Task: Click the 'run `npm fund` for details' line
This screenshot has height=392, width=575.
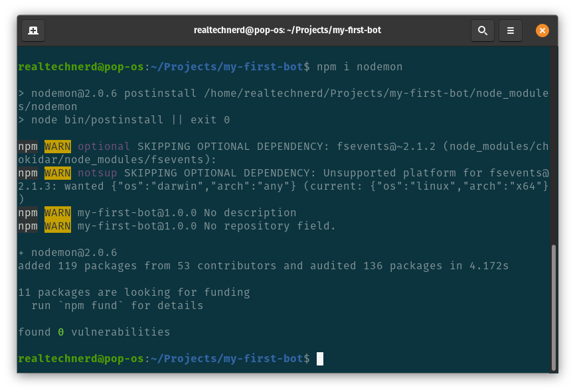Action: click(x=117, y=306)
